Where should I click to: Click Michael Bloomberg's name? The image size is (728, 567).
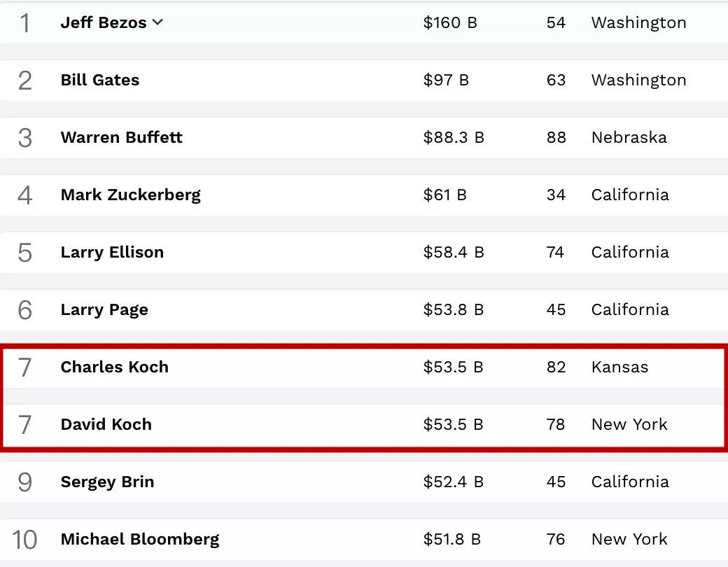[139, 539]
